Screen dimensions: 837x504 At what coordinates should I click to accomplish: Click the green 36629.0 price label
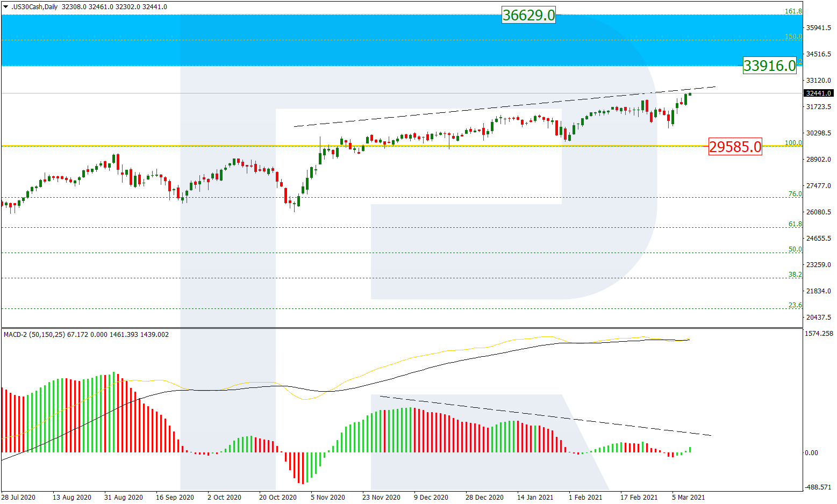pos(528,15)
